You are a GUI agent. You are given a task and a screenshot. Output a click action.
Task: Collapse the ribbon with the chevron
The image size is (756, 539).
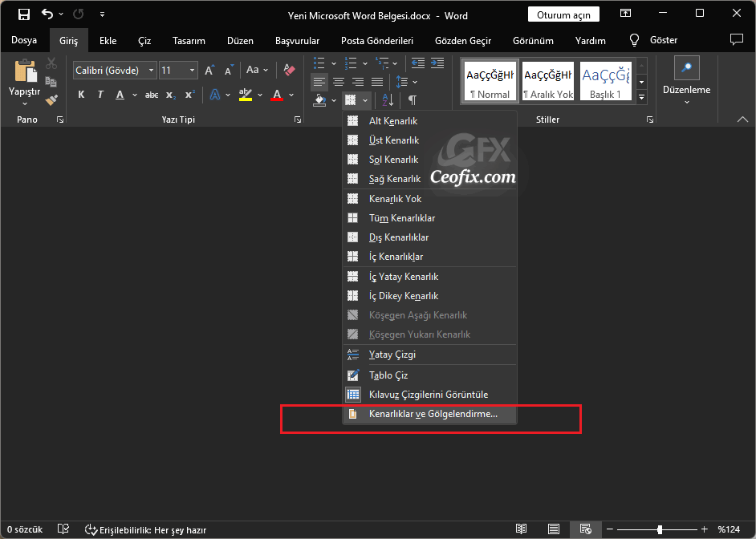pos(742,119)
